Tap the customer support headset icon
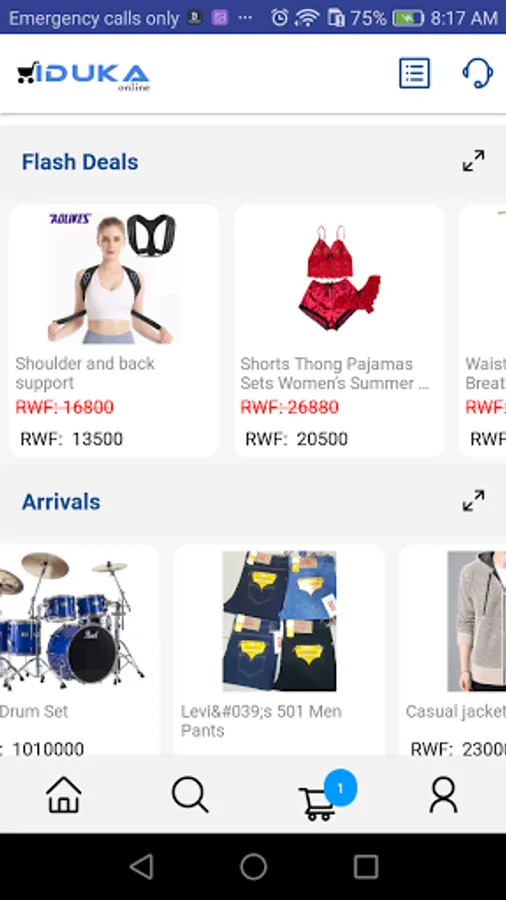Screen dimensions: 506x900 pyautogui.click(x=477, y=73)
